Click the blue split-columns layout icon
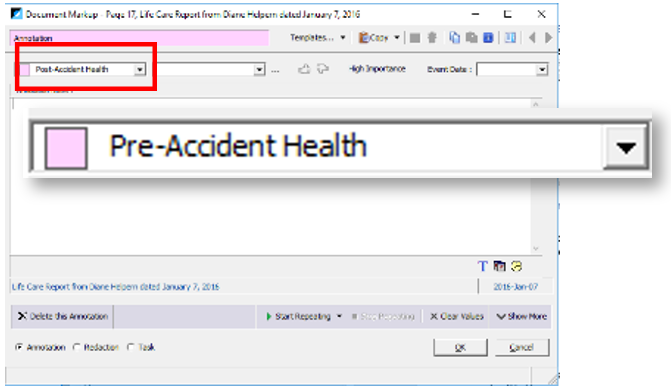The width and height of the screenshot is (671, 390). [x=510, y=38]
